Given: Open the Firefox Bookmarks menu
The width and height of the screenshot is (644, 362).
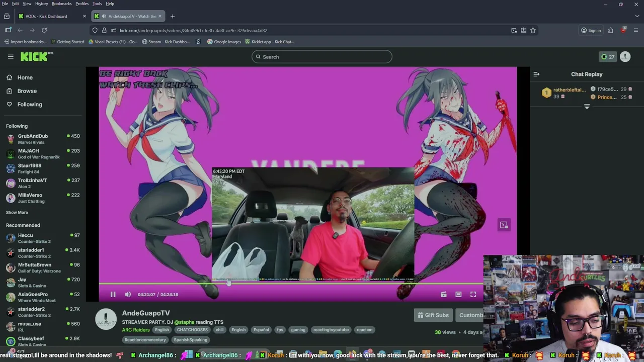Looking at the screenshot, I should point(61,4).
